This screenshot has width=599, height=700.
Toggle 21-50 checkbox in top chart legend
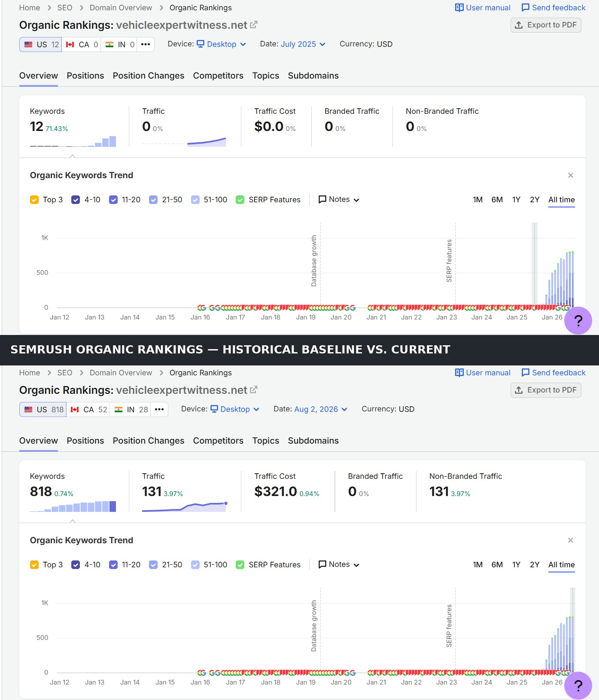(x=153, y=200)
